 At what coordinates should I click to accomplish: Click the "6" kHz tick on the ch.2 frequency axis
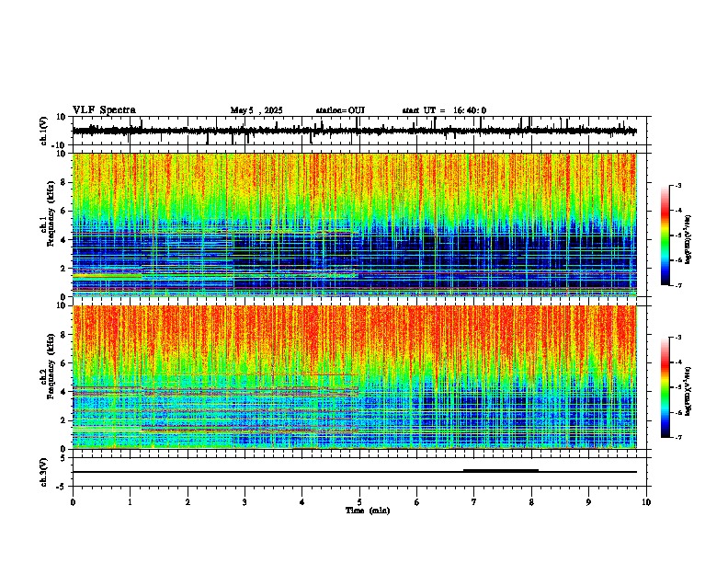(x=63, y=363)
